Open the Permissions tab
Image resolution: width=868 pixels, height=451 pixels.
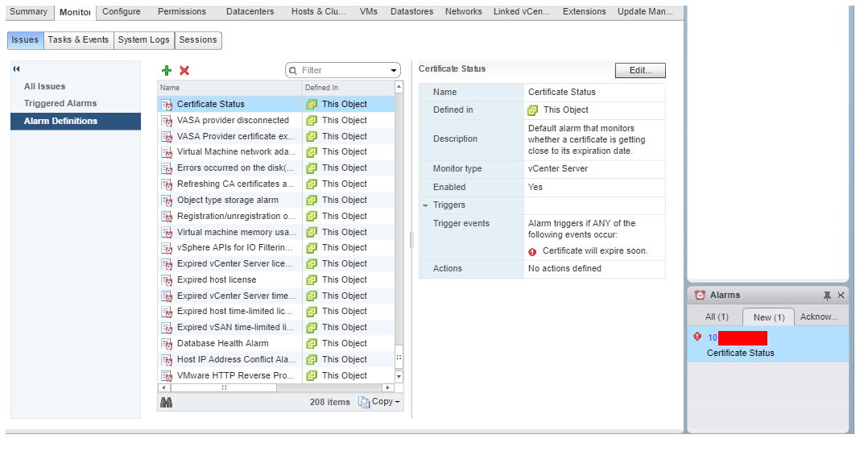182,11
